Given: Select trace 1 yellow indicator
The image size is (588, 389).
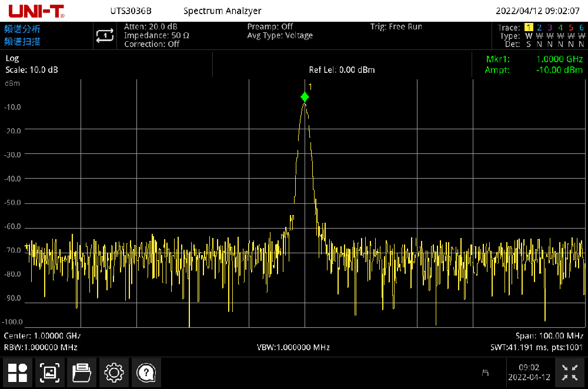Looking at the screenshot, I should [529, 28].
